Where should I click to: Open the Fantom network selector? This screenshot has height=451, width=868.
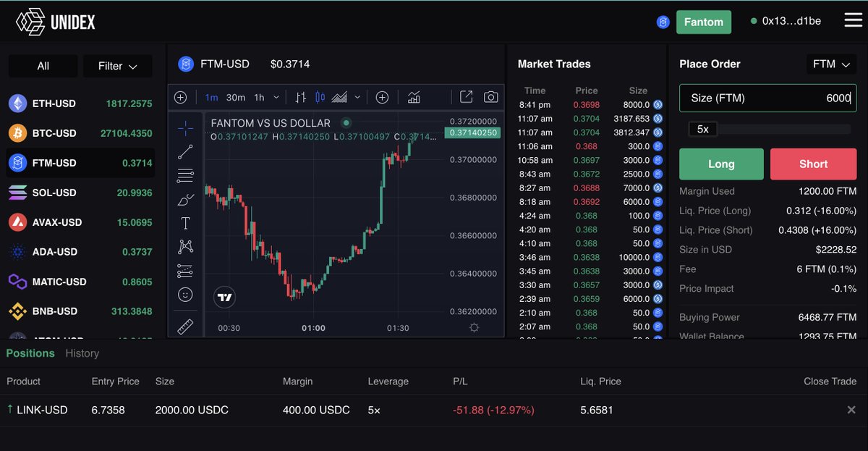point(704,22)
